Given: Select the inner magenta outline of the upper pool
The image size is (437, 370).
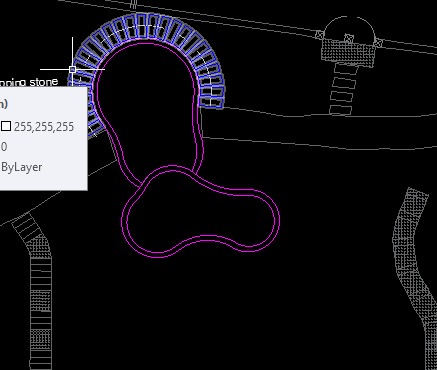Looking at the screenshot, I should click(101, 100).
